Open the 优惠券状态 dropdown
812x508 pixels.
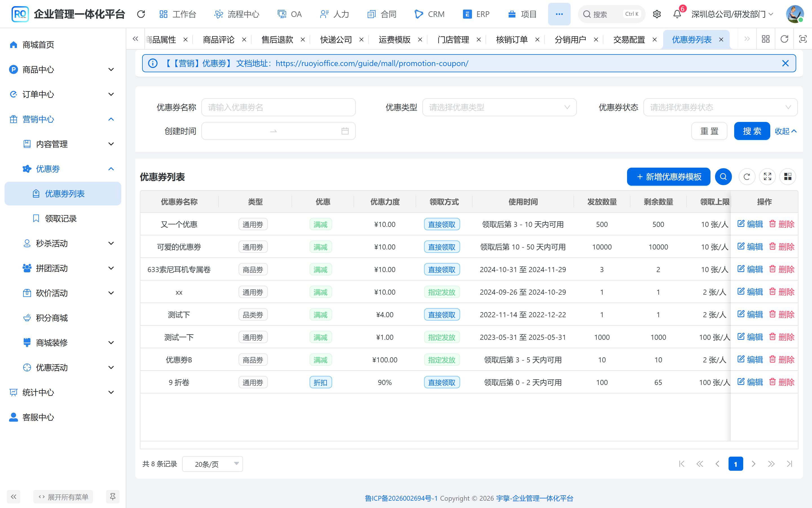pos(720,107)
